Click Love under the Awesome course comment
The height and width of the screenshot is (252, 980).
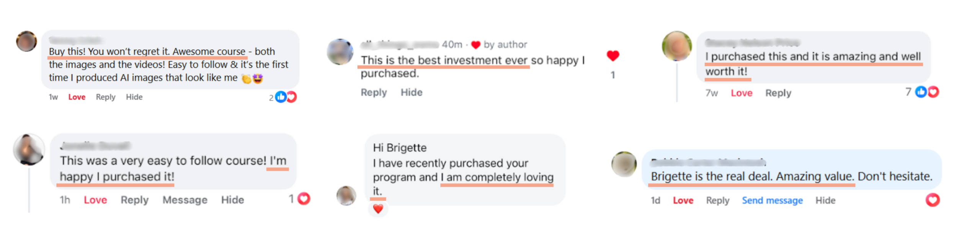click(x=77, y=97)
